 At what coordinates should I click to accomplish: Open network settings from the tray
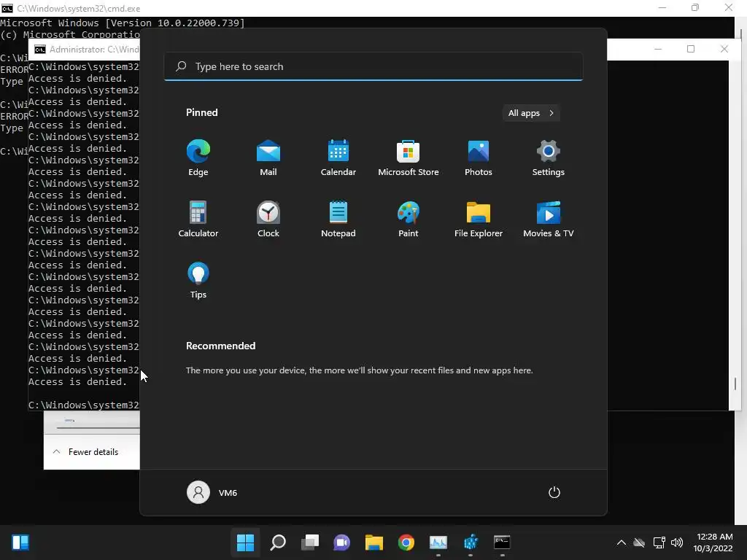[659, 542]
